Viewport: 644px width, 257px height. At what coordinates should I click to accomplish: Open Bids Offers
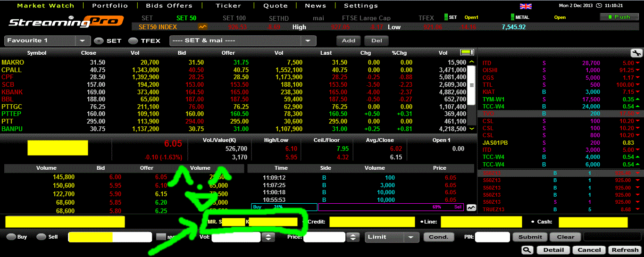[169, 6]
